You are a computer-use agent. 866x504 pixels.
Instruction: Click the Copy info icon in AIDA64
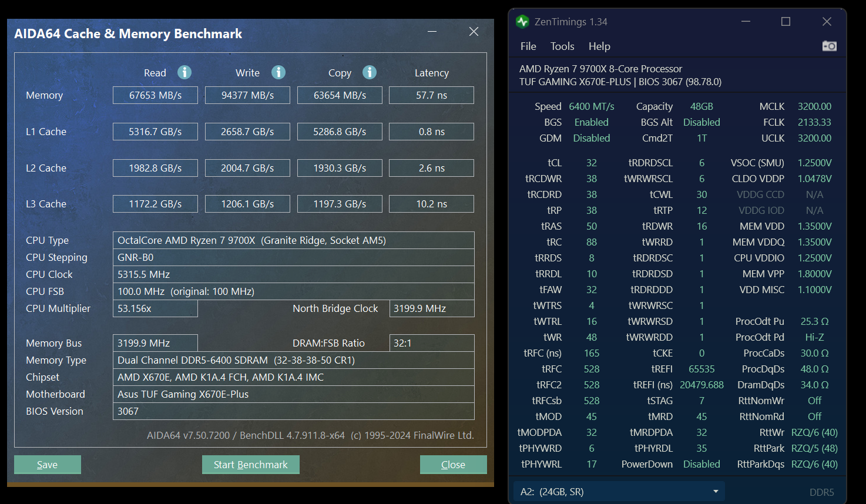click(370, 72)
